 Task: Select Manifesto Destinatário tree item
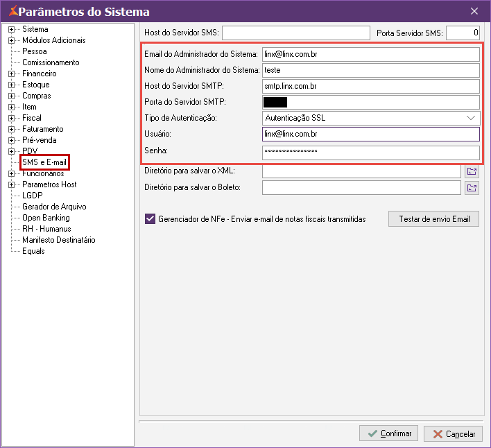pos(59,240)
